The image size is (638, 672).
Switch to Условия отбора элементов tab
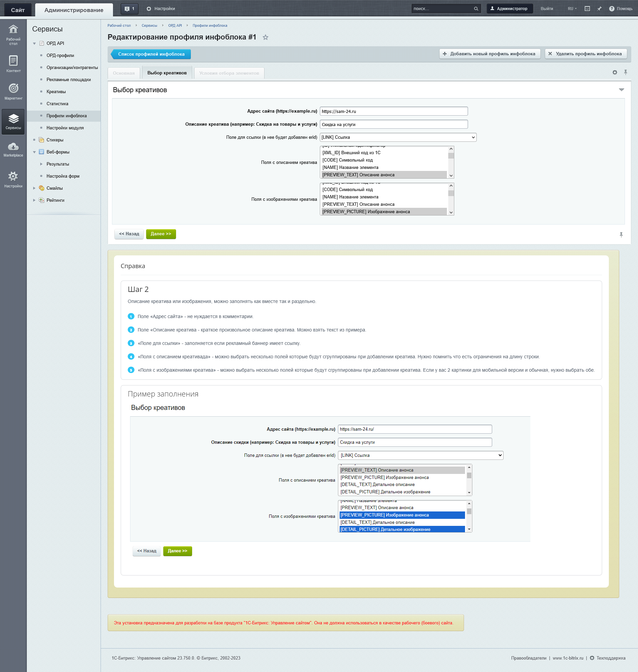229,73
